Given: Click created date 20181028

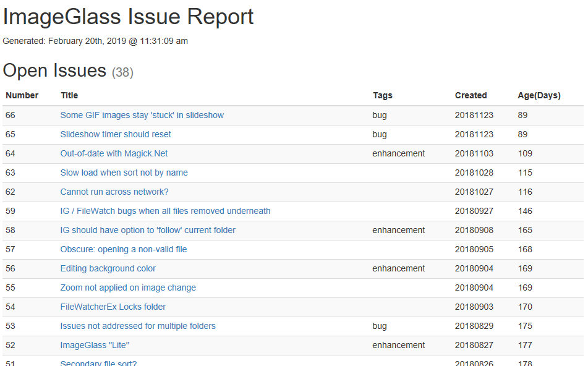Looking at the screenshot, I should tap(474, 172).
